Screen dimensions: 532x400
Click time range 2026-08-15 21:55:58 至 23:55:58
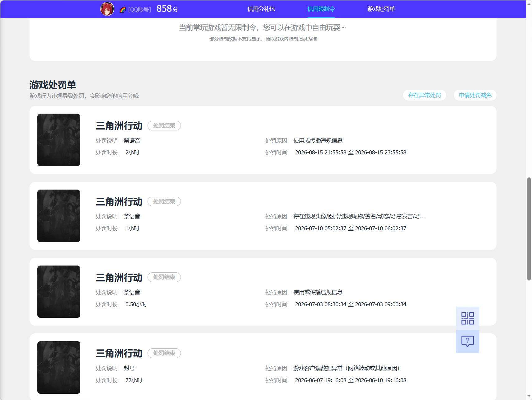(351, 153)
